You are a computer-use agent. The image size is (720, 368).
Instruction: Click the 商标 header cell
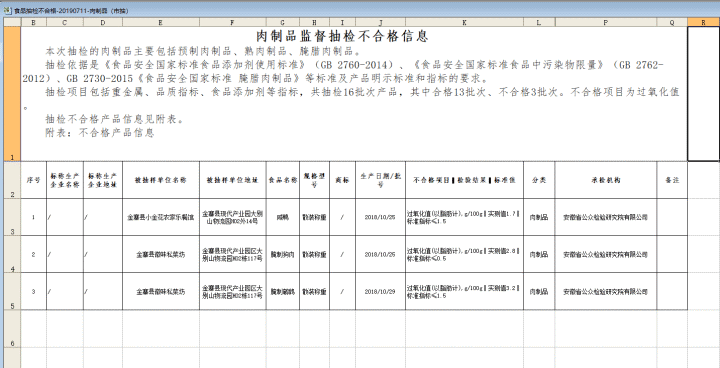click(343, 180)
